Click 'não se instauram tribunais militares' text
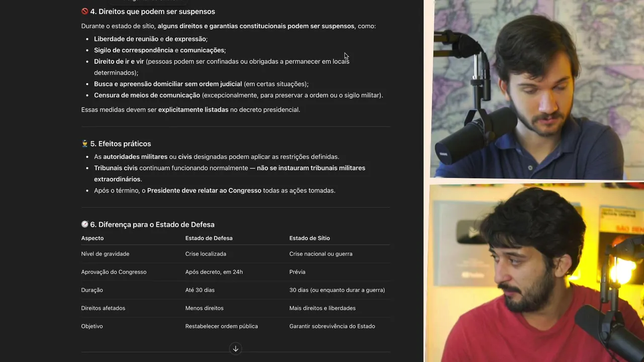644x362 pixels. click(x=311, y=168)
